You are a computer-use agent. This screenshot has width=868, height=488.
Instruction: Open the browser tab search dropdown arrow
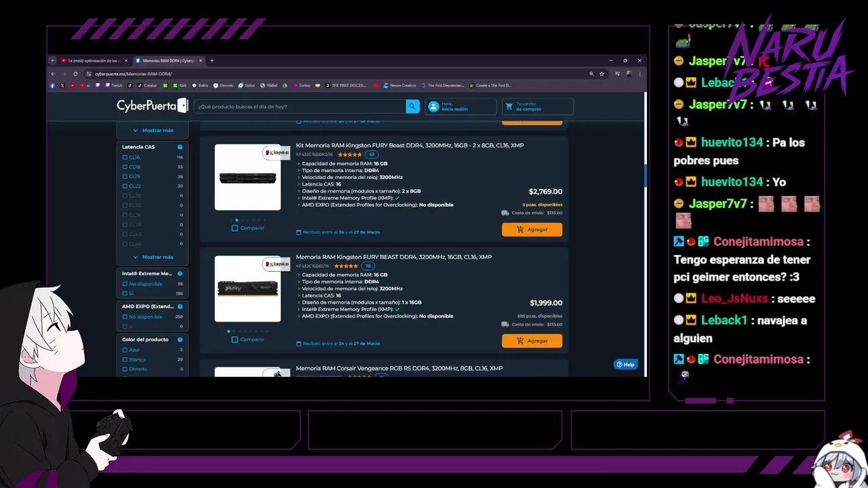pyautogui.click(x=52, y=60)
